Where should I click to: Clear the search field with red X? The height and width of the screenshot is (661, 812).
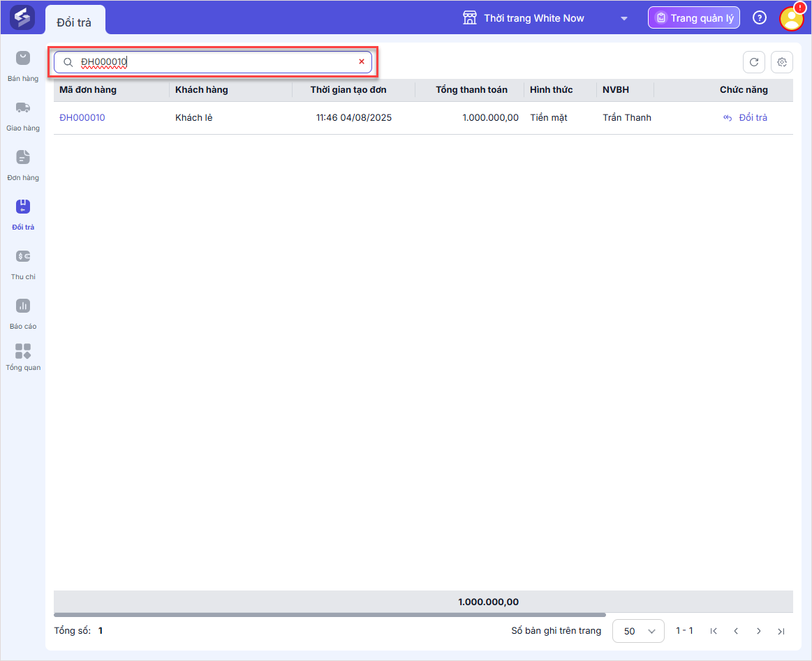click(362, 61)
